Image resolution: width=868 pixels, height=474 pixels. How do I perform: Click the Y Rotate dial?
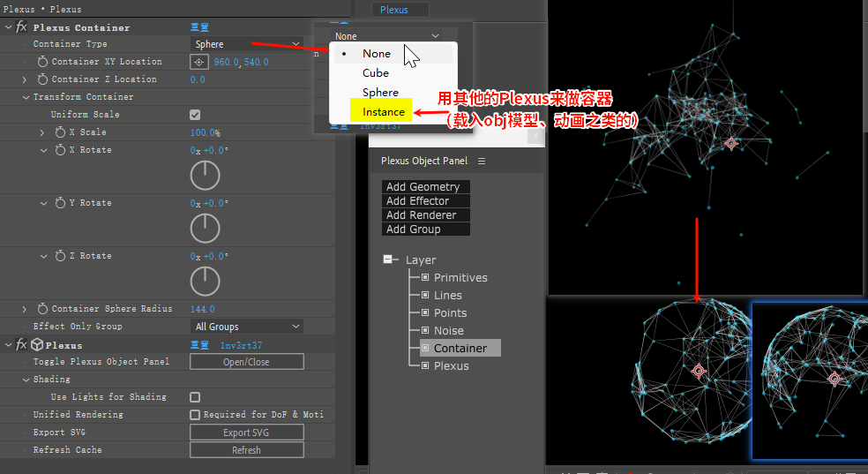tap(205, 228)
